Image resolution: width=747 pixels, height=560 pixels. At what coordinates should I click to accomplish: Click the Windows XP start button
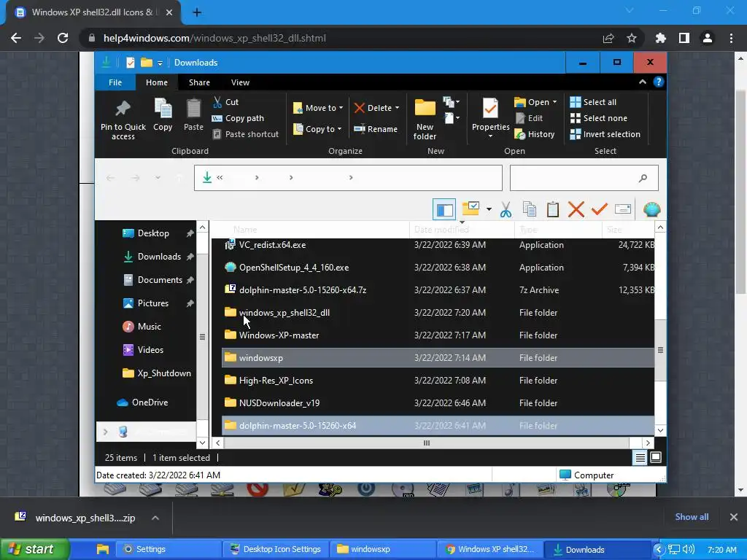[x=34, y=549]
